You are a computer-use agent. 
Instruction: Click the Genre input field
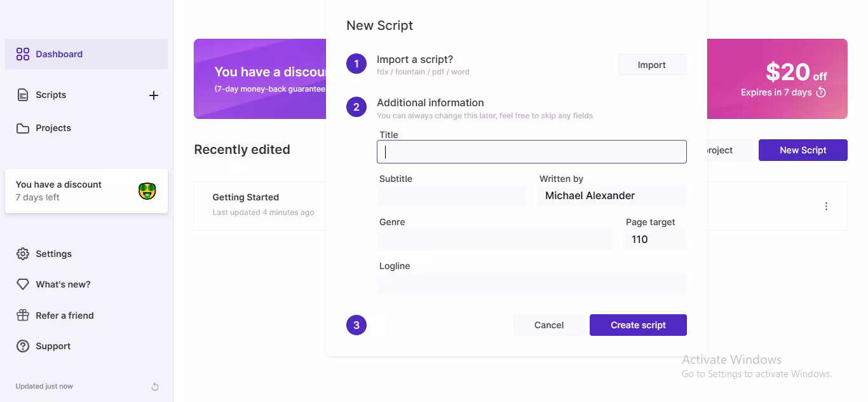click(x=494, y=239)
